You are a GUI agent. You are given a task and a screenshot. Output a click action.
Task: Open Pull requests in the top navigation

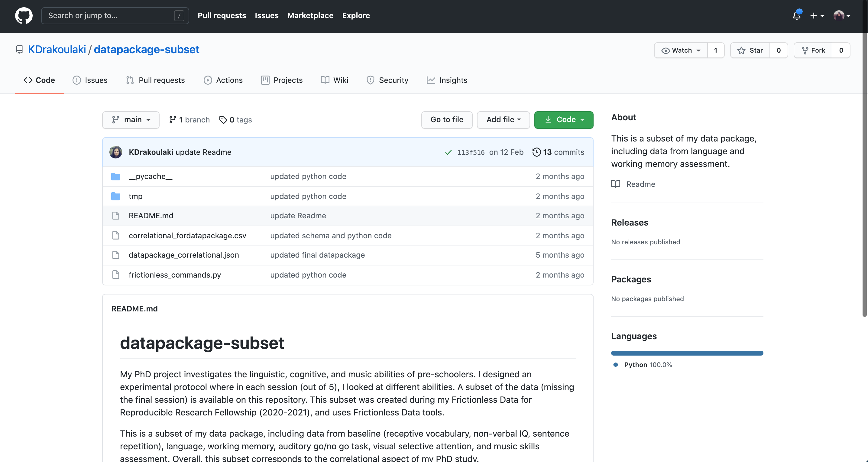222,15
